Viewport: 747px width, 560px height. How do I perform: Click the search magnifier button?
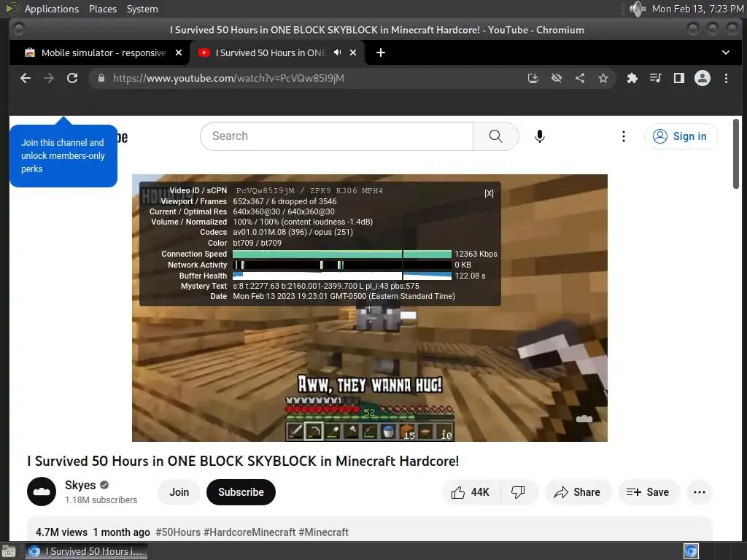tap(495, 136)
